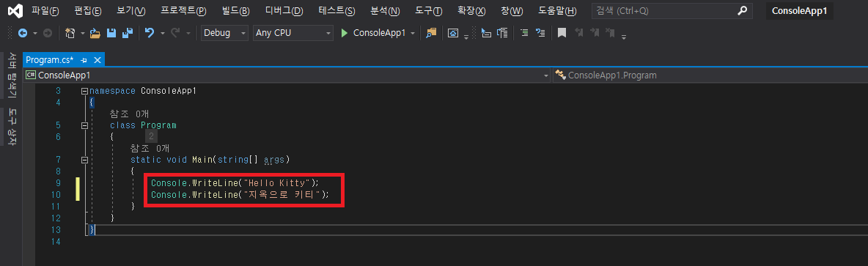Viewport: 868px width, 266px height.
Task: Click the navigate forward arrow icon
Action: (x=48, y=33)
